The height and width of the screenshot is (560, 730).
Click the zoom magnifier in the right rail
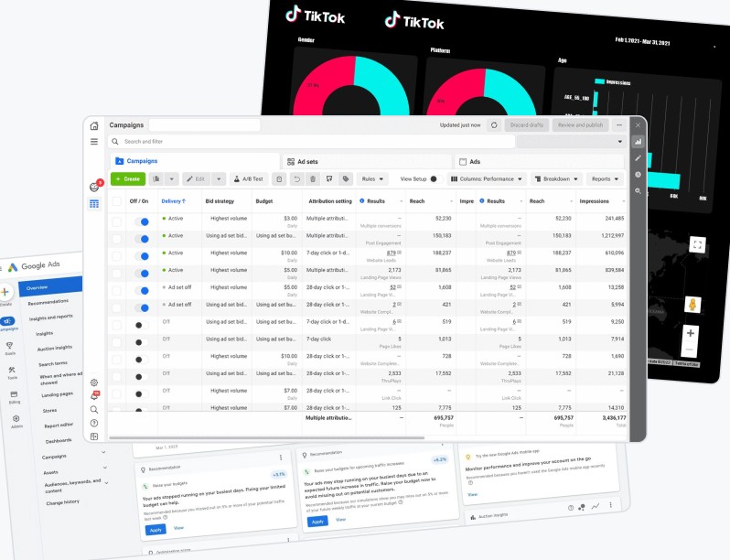638,191
